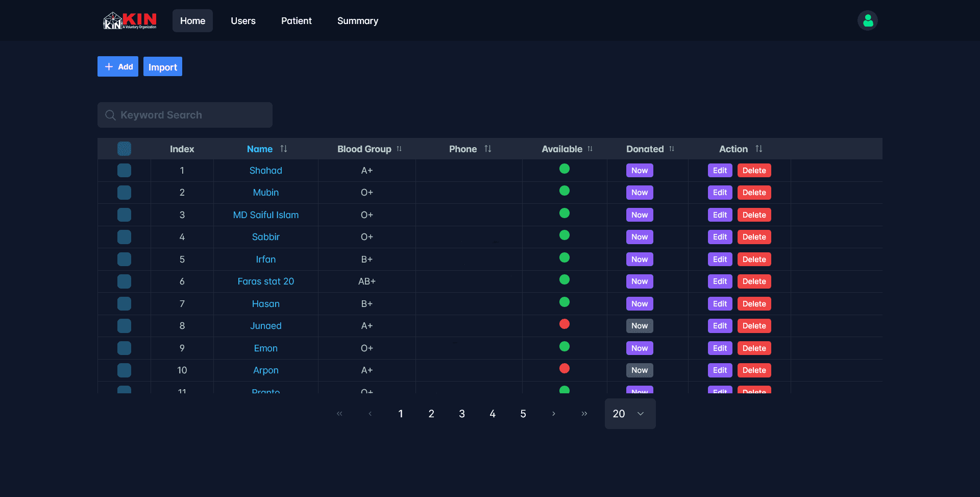Viewport: 980px width, 497px height.
Task: Click the Import button
Action: [x=163, y=67]
